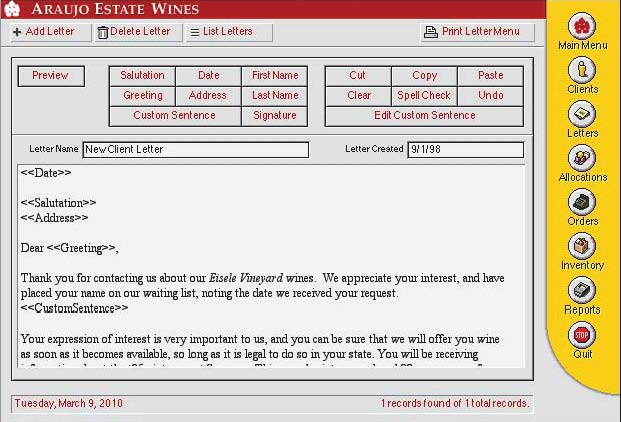Image resolution: width=621 pixels, height=422 pixels.
Task: Click the <<Greeting>> placeholder text
Action: coord(81,248)
